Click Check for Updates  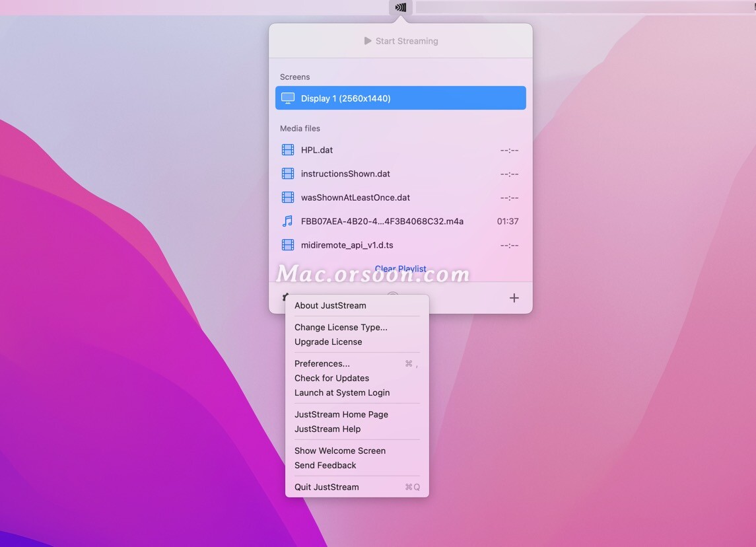click(357, 378)
